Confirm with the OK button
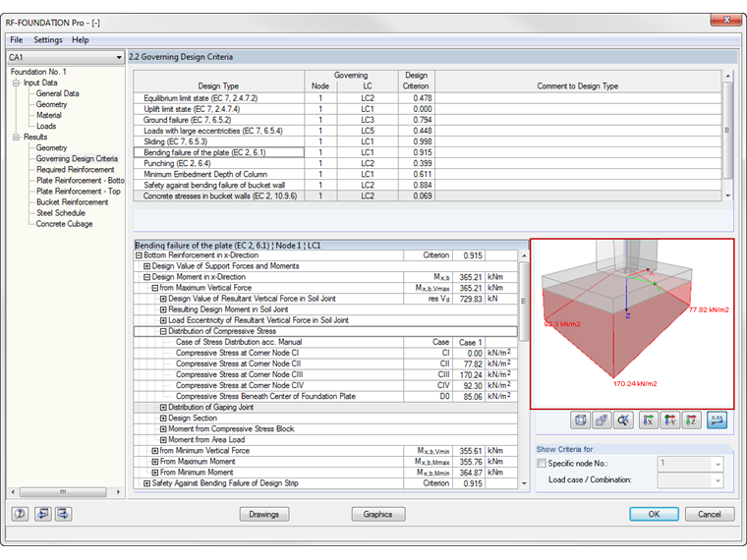747x560 pixels. click(x=654, y=514)
